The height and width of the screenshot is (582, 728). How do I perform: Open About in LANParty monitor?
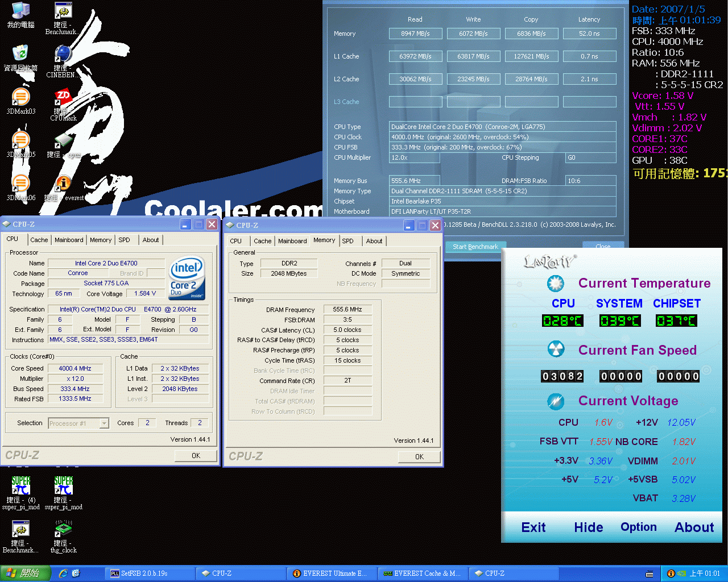(x=694, y=527)
